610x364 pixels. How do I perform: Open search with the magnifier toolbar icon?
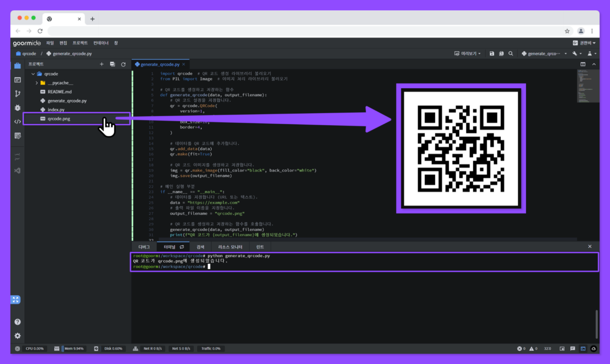[511, 53]
